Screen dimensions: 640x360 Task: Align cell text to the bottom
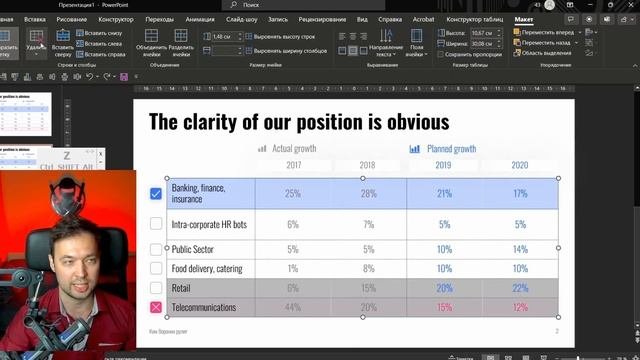pyautogui.click(x=363, y=51)
